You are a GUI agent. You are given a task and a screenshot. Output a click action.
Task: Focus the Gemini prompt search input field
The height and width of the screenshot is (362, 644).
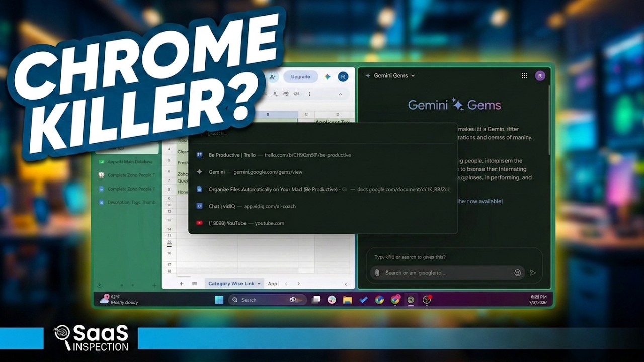[x=447, y=273]
